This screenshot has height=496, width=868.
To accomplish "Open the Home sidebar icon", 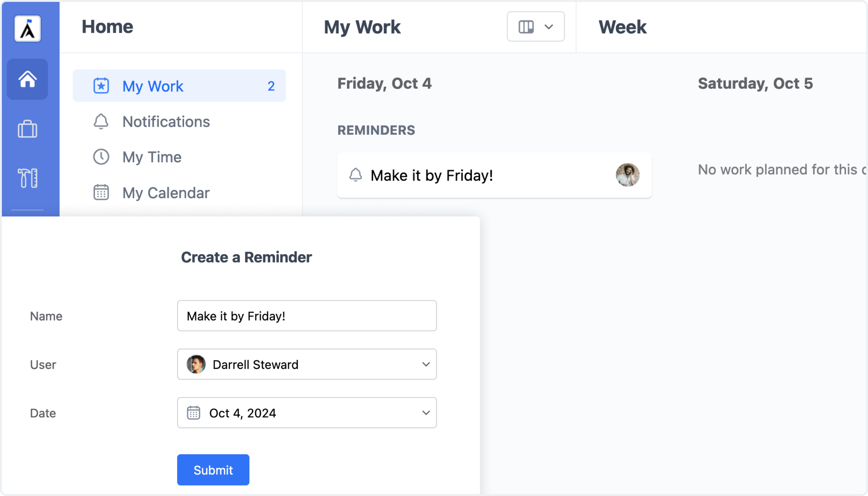I will [x=28, y=79].
